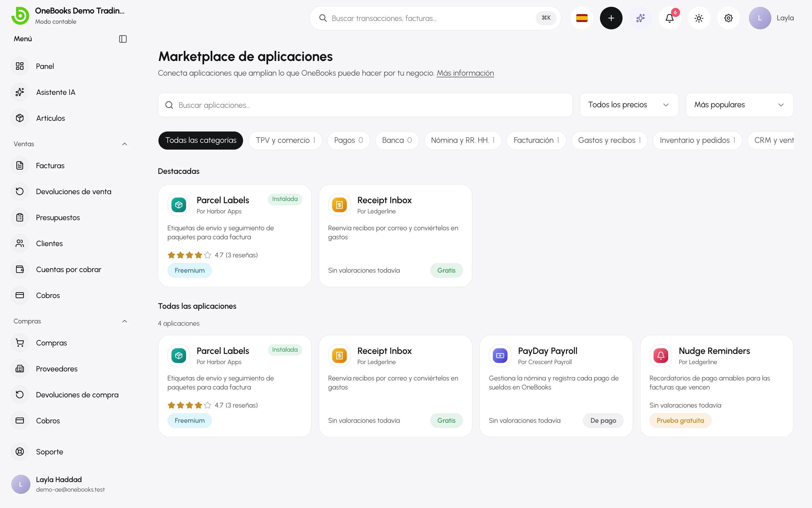Open the notifications bell
The height and width of the screenshot is (508, 812).
click(669, 18)
